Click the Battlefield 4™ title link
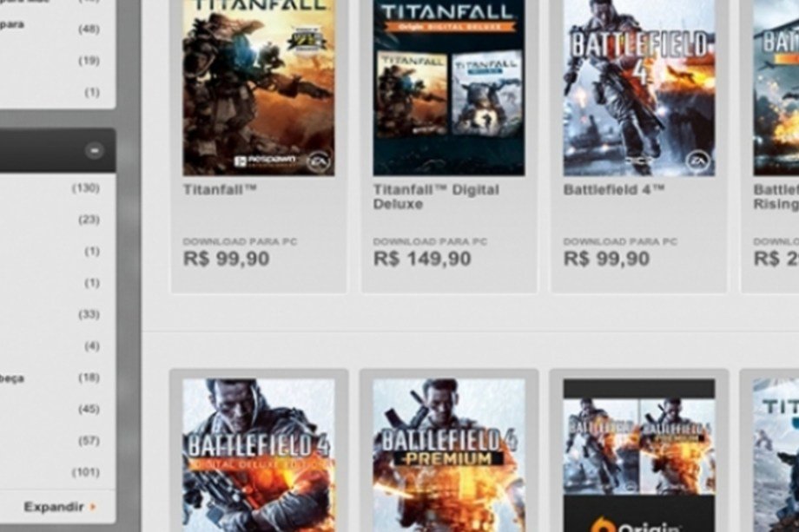 tap(614, 189)
